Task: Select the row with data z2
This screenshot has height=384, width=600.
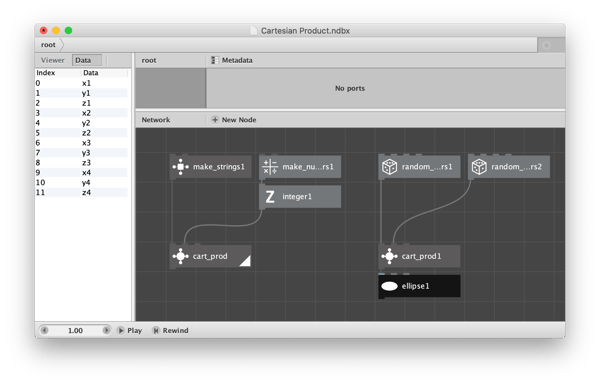Action: tap(82, 133)
